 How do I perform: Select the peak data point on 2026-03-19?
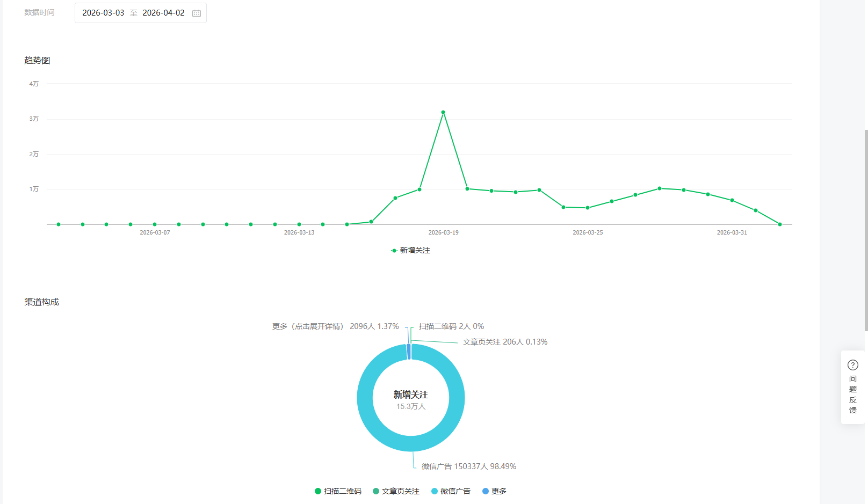(x=443, y=112)
